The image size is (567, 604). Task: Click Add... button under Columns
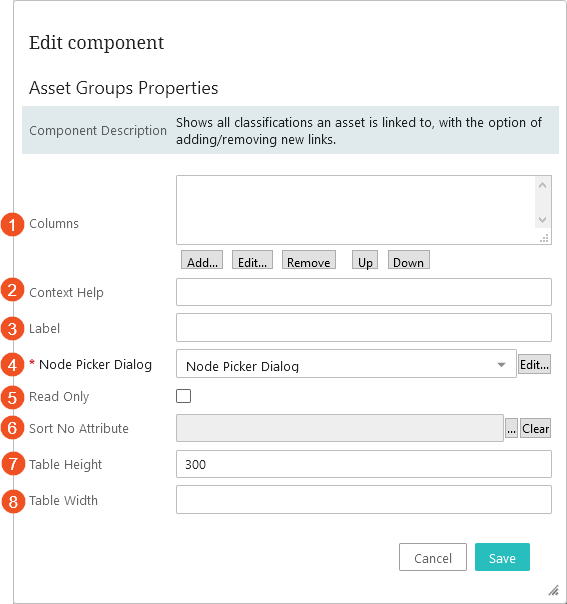pyautogui.click(x=202, y=260)
